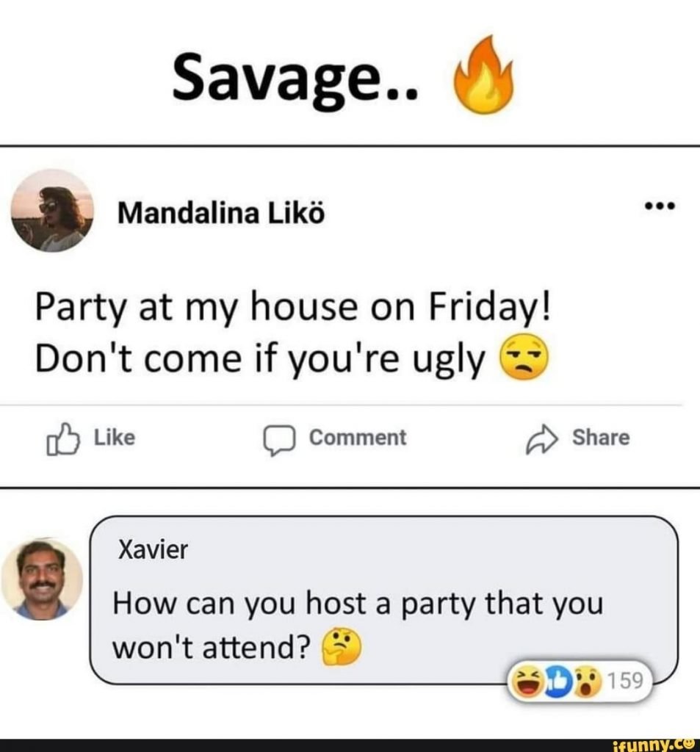Open Mandalina Likö's profile picture
This screenshot has width=700, height=752.
click(x=52, y=211)
